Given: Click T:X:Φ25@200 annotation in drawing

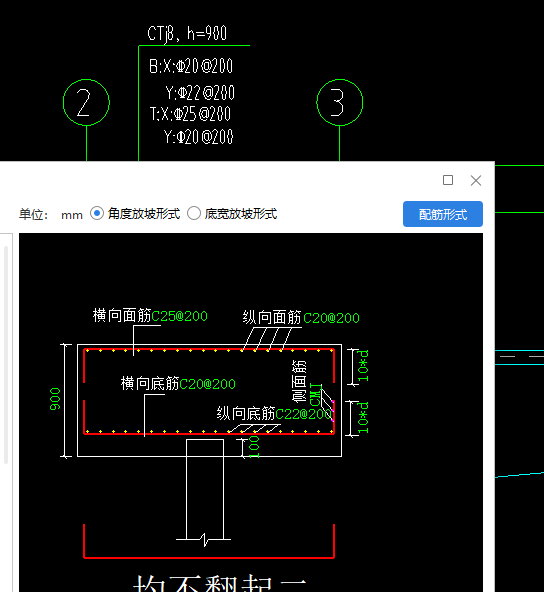Looking at the screenshot, I should coord(190,114).
